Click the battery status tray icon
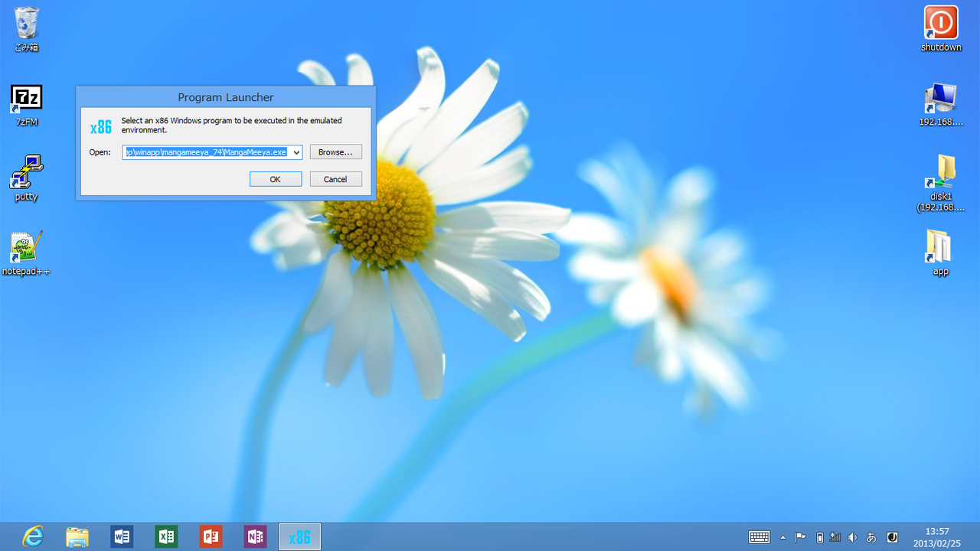This screenshot has height=551, width=980. [819, 537]
